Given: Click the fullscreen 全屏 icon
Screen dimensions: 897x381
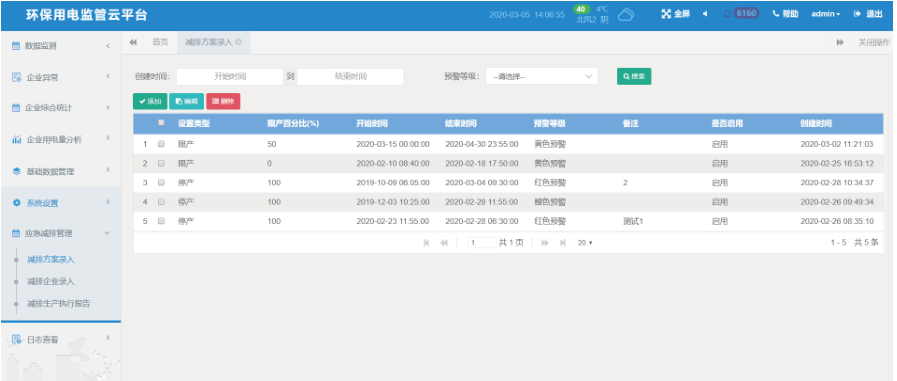Looking at the screenshot, I should pos(666,14).
